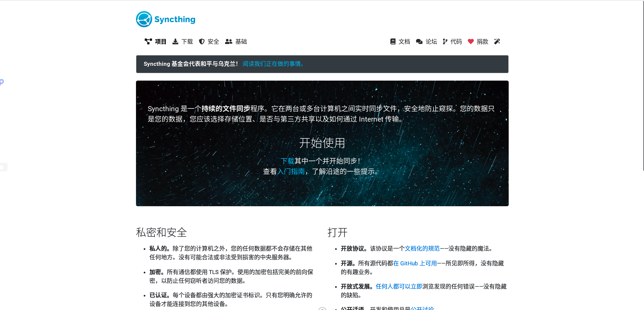Open the 入门指南 link

(291, 172)
